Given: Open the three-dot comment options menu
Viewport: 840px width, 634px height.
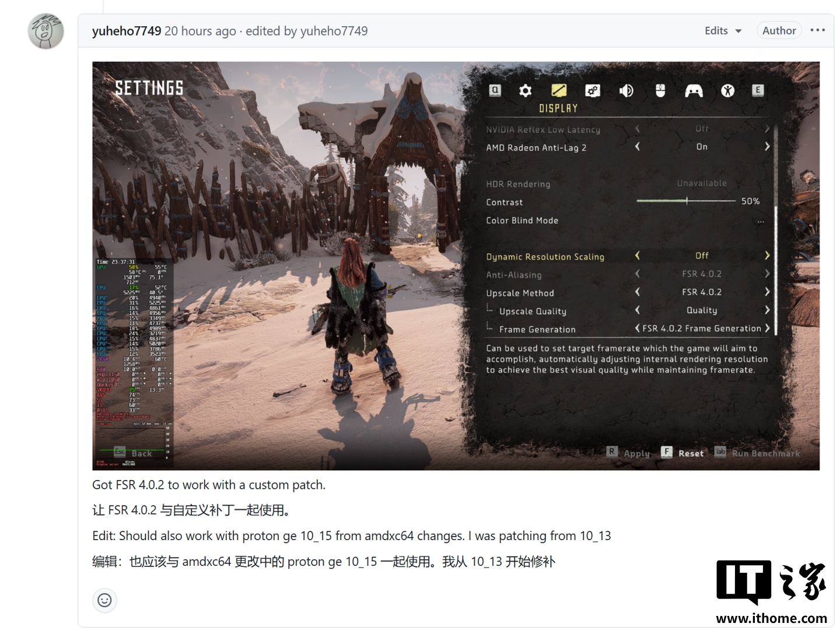Looking at the screenshot, I should [x=818, y=30].
